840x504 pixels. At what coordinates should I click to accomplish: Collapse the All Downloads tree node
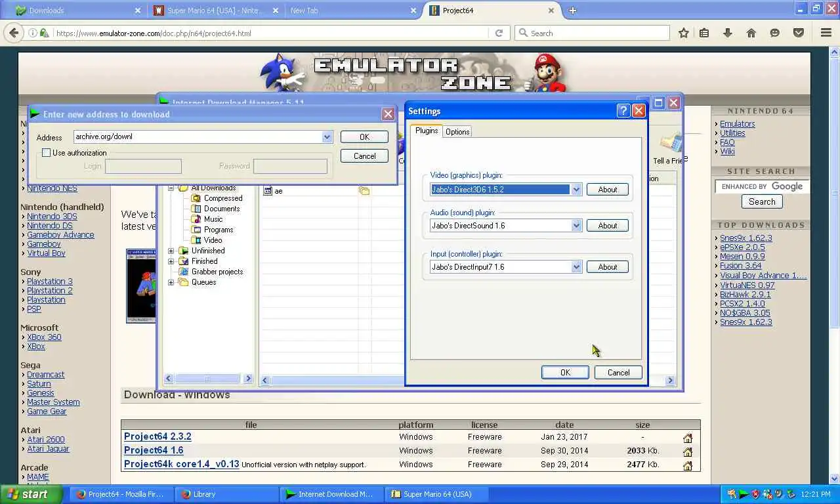pyautogui.click(x=171, y=188)
